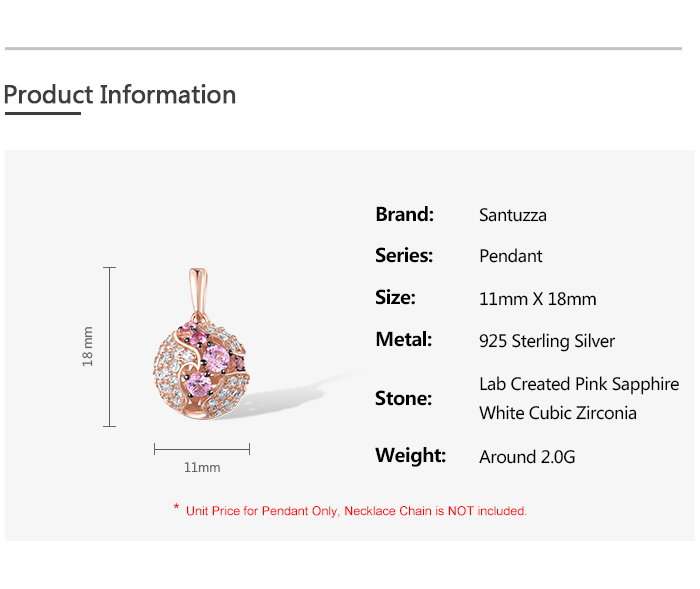
Task: Click the Stone label
Action: [x=403, y=398]
